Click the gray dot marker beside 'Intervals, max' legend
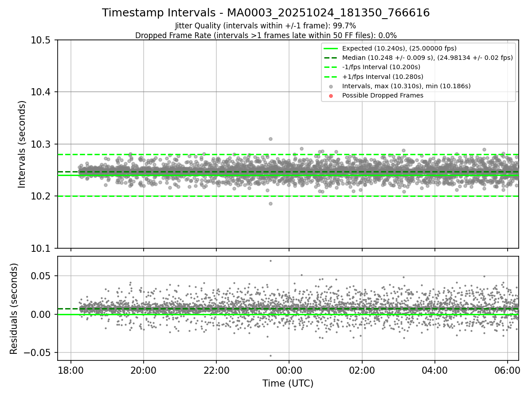This screenshot has height=399, width=532. (331, 86)
